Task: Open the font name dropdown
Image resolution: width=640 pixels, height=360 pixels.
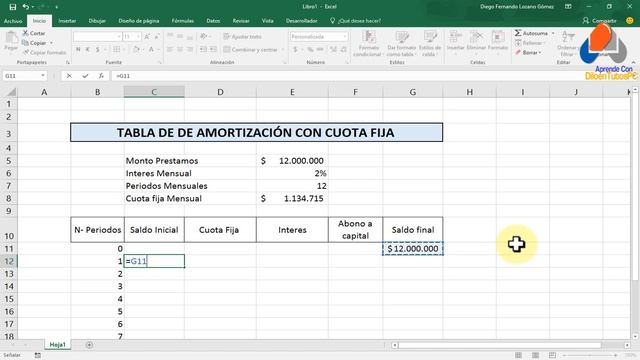Action: coord(119,37)
